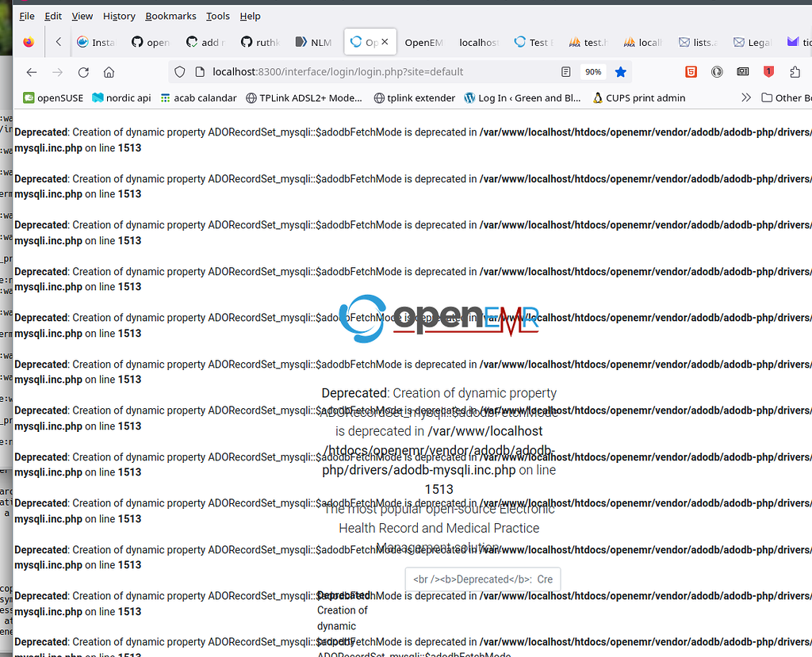
Task: Visit the openSUSE bookmark
Action: pos(52,97)
